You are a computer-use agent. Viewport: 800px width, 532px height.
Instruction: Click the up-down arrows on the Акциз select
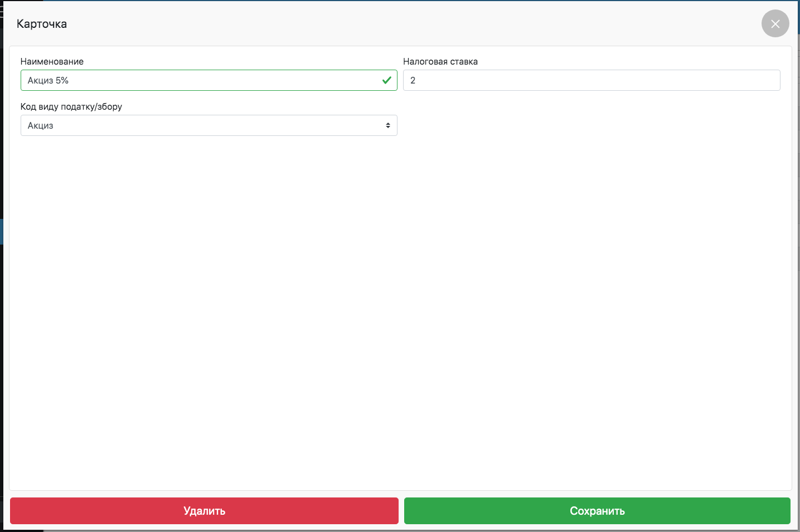388,125
